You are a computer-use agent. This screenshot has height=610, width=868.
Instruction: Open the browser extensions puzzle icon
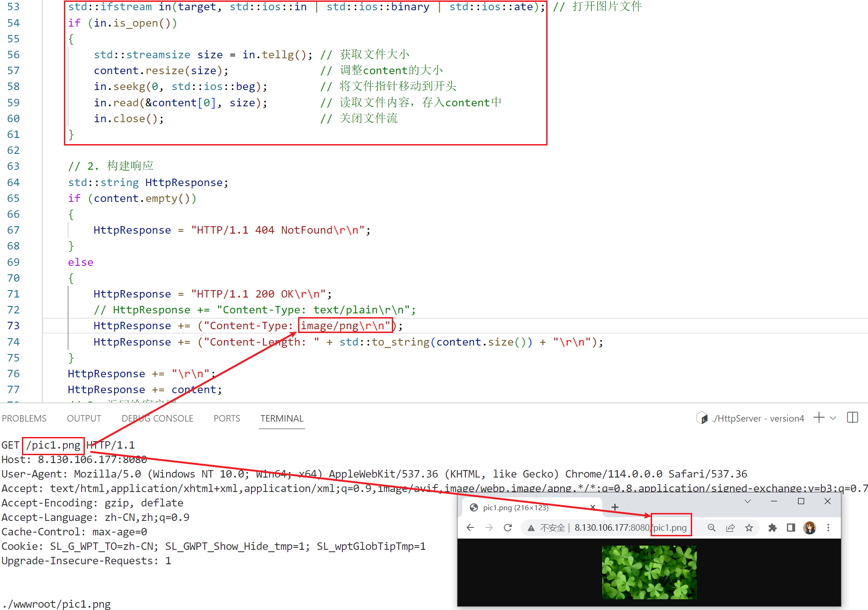point(772,527)
